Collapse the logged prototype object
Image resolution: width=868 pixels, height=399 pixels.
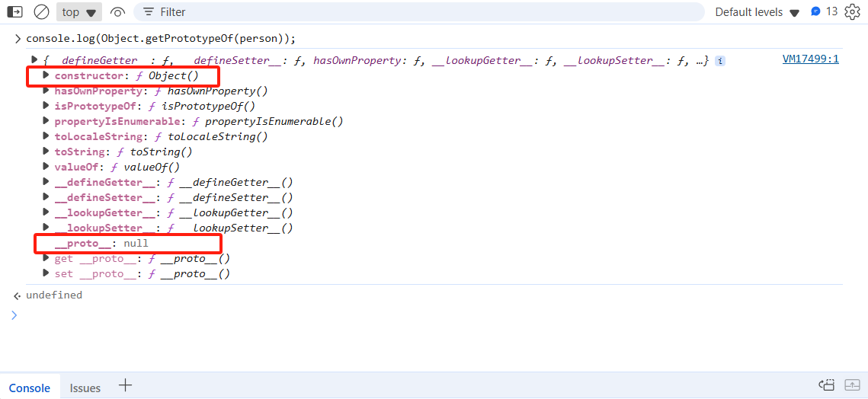click(34, 60)
